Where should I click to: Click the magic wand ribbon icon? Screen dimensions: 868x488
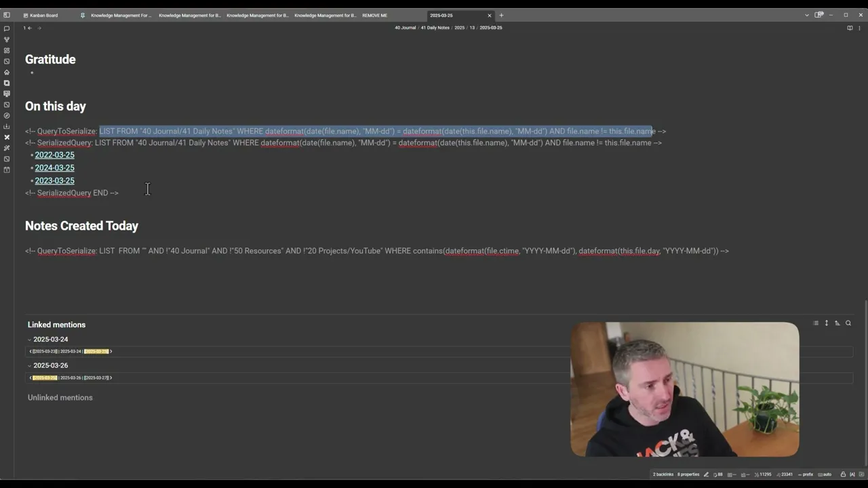[x=7, y=148]
